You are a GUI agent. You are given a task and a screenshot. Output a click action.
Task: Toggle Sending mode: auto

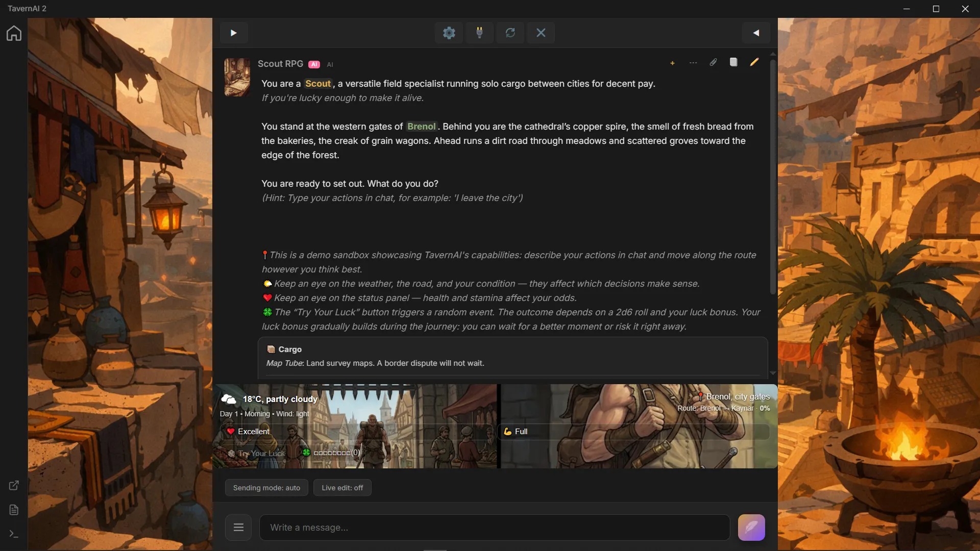tap(266, 488)
